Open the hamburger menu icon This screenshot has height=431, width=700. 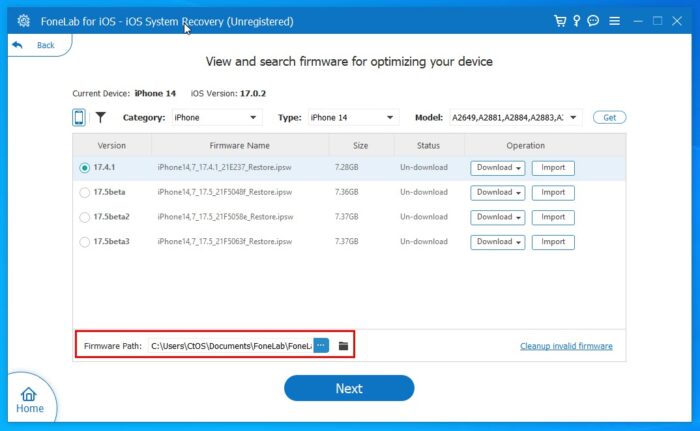pos(615,21)
